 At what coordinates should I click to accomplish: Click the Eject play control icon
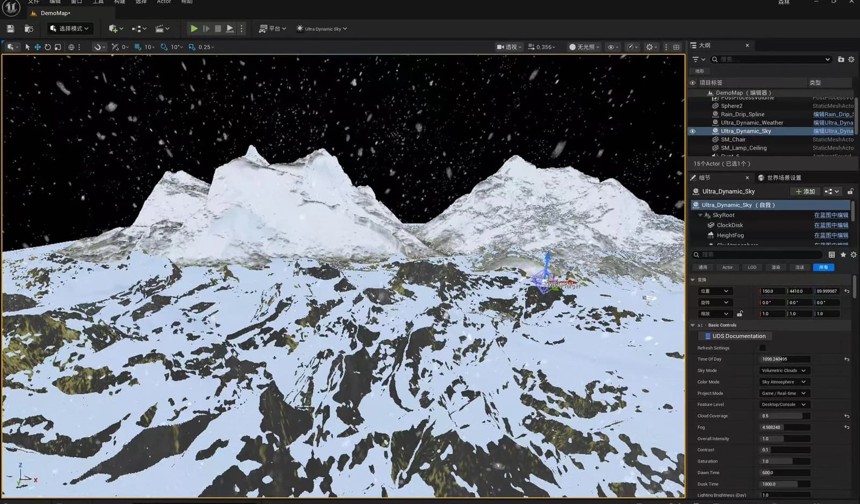pyautogui.click(x=230, y=28)
